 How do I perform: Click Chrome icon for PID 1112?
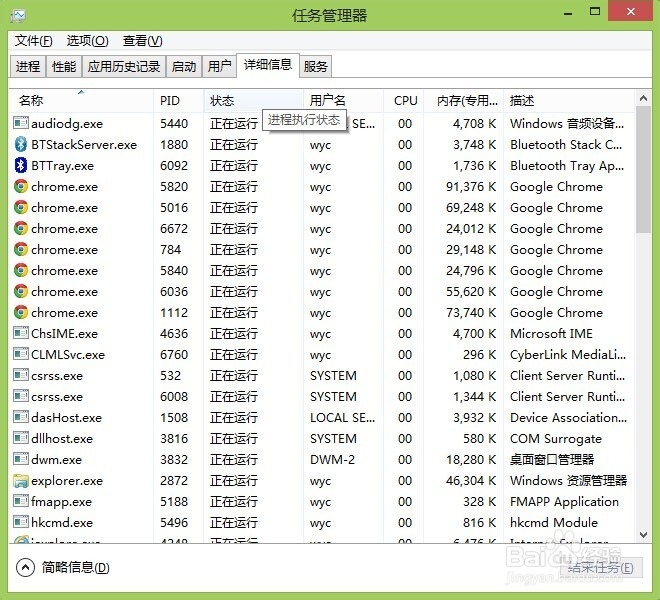[x=21, y=312]
